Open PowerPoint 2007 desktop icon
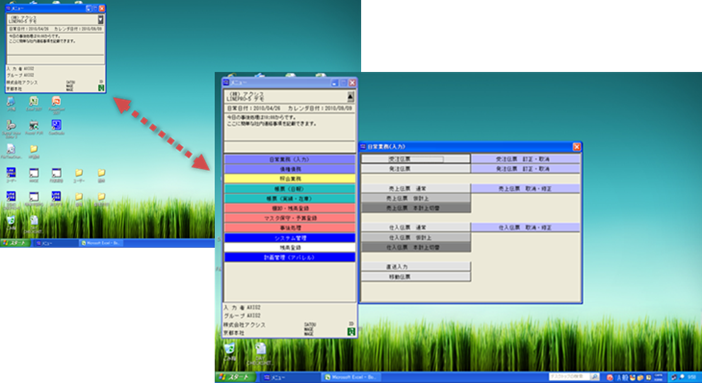 56,104
